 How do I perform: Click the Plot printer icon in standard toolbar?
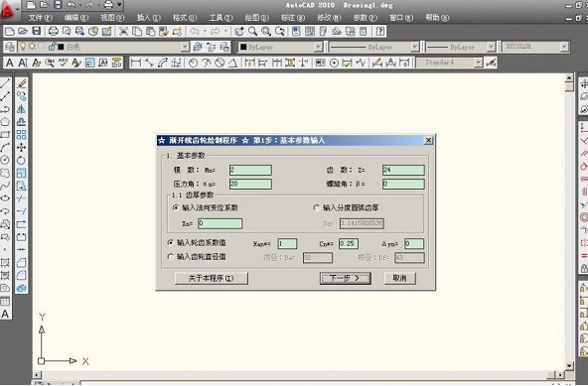tap(54, 31)
